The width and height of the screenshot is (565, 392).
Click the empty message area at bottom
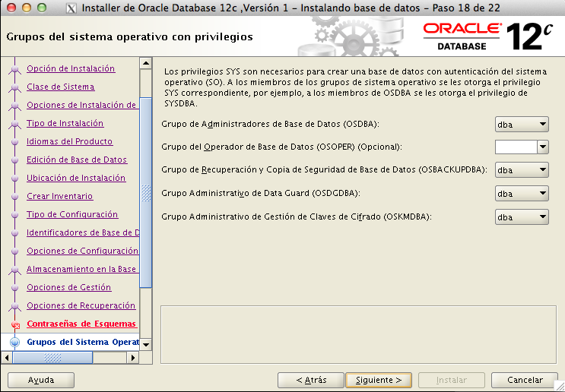358,335
